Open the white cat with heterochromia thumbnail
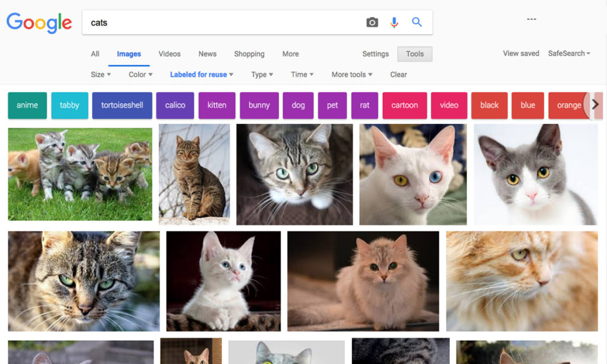Screen dimensions: 607x364 point(413,175)
